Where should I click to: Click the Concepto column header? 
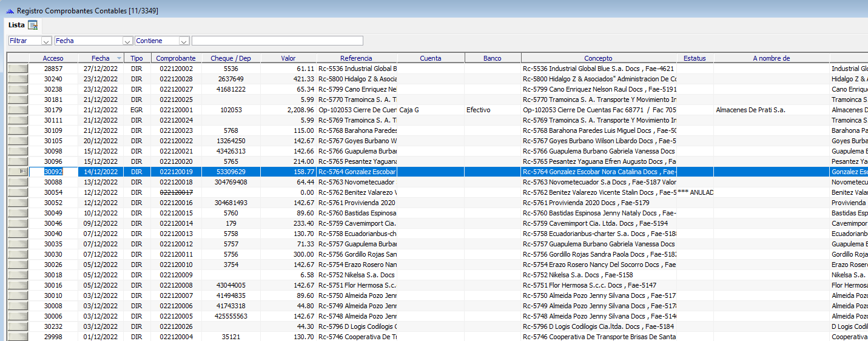click(599, 58)
